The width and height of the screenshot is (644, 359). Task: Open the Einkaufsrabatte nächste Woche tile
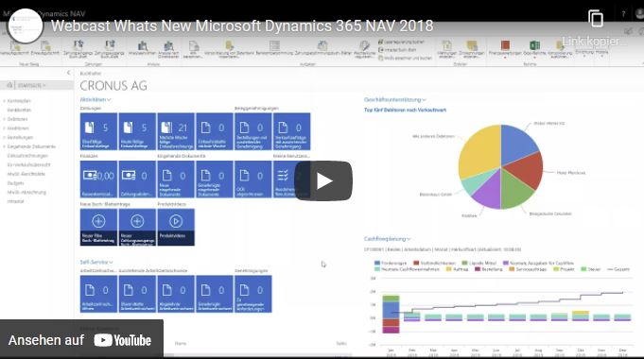(x=215, y=131)
